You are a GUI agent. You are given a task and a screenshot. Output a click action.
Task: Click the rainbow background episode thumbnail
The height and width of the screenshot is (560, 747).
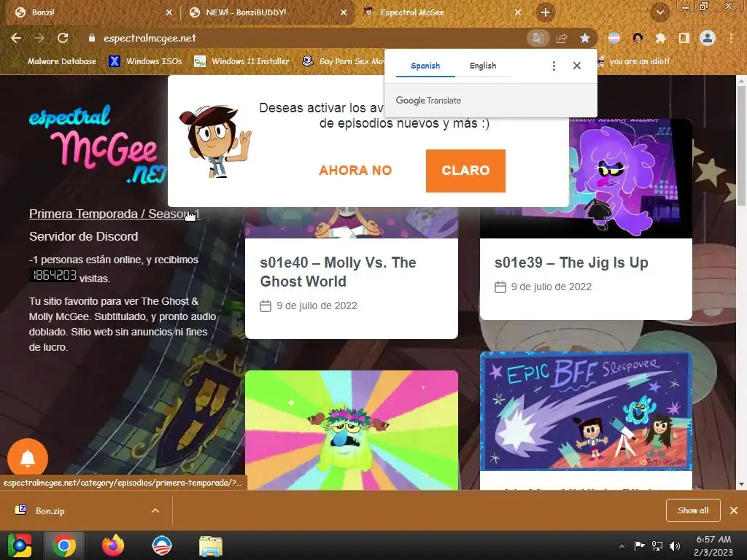[x=352, y=430]
